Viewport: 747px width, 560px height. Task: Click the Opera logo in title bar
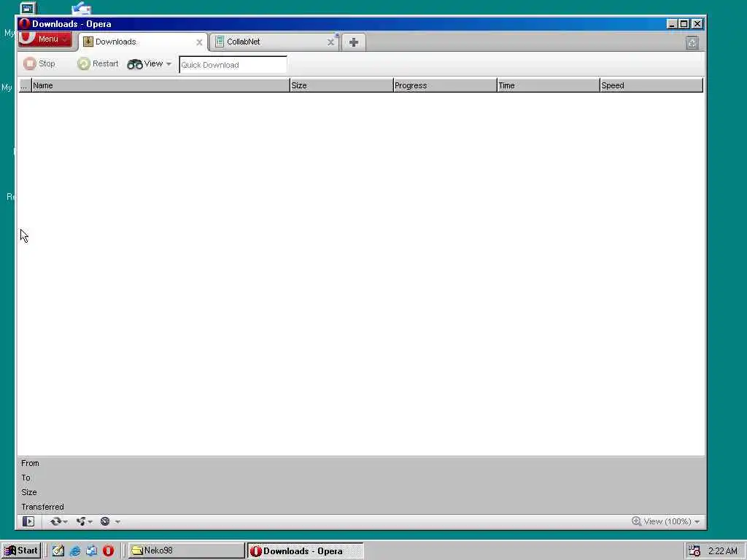coord(25,24)
